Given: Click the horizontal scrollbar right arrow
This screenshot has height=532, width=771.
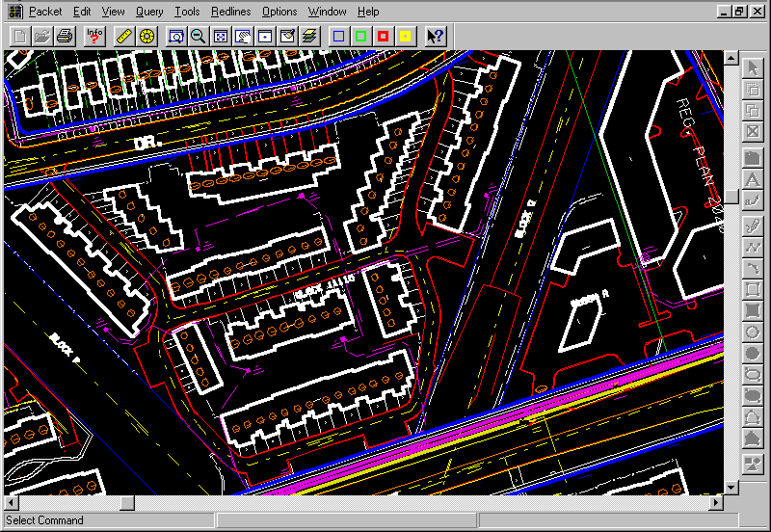Looking at the screenshot, I should tap(716, 503).
